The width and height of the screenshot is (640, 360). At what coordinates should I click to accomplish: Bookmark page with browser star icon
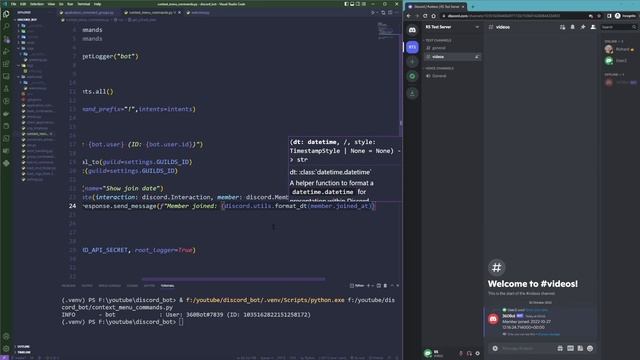click(599, 16)
